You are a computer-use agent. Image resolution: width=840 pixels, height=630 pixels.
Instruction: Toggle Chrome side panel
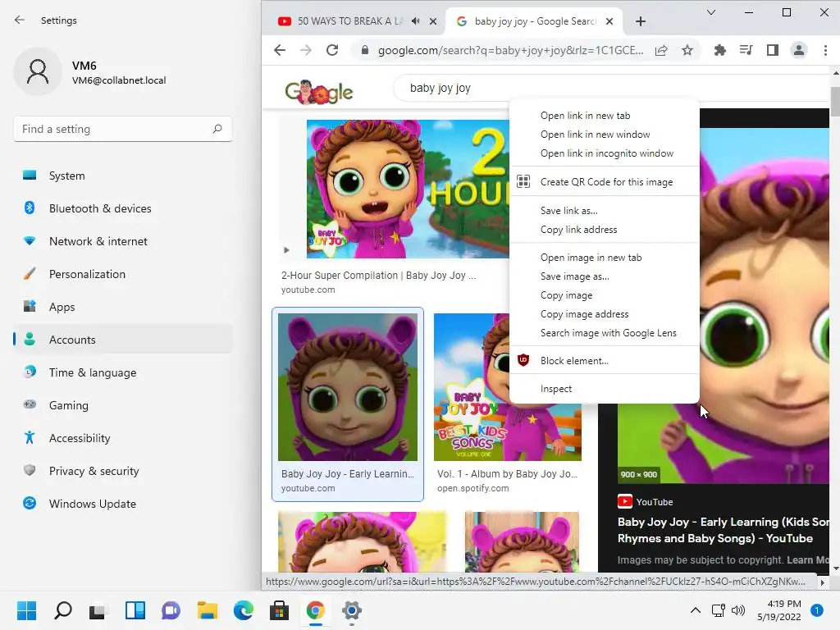click(772, 50)
